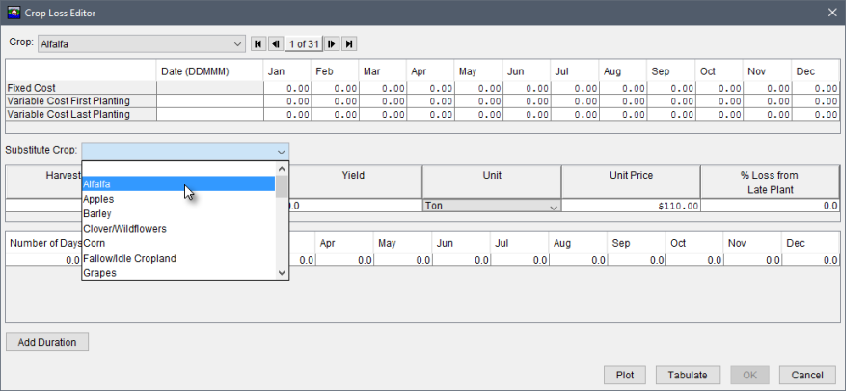
Task: Advance to the next crop record
Action: coord(331,43)
